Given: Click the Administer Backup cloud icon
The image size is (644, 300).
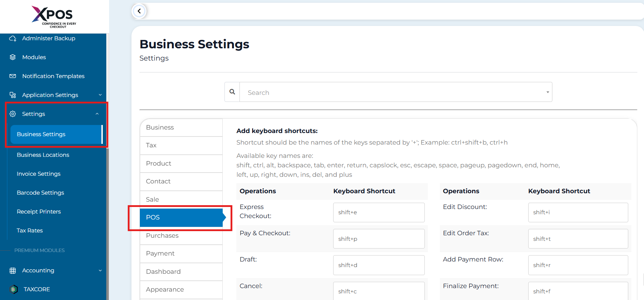Looking at the screenshot, I should (x=13, y=39).
